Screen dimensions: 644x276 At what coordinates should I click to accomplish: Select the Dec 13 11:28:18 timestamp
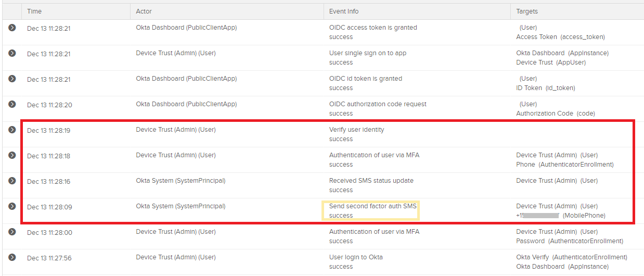click(48, 156)
